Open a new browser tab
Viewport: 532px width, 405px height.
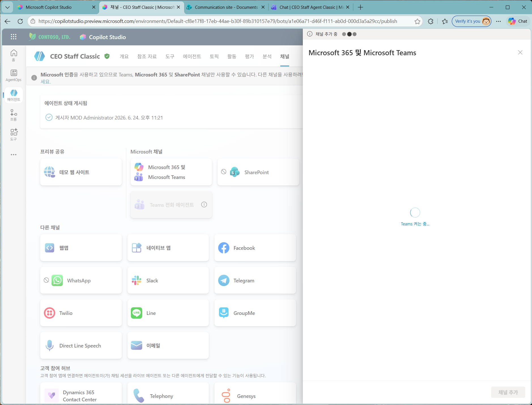pos(360,7)
